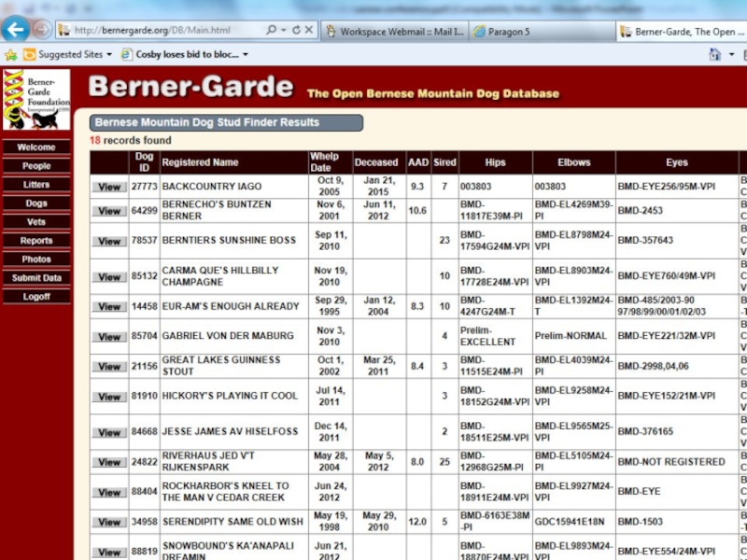This screenshot has width=747, height=560.
Task: View the GREAT LAKES GUINNESS STOUT record
Action: 109,366
